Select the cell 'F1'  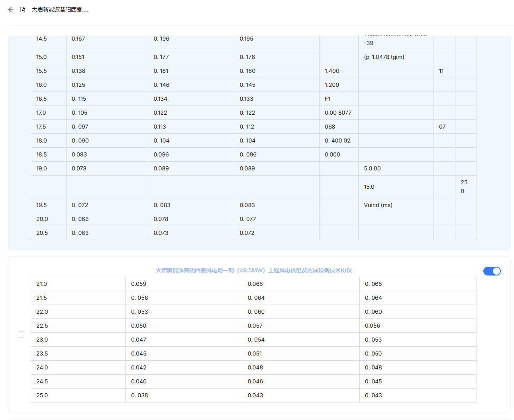tap(339, 99)
